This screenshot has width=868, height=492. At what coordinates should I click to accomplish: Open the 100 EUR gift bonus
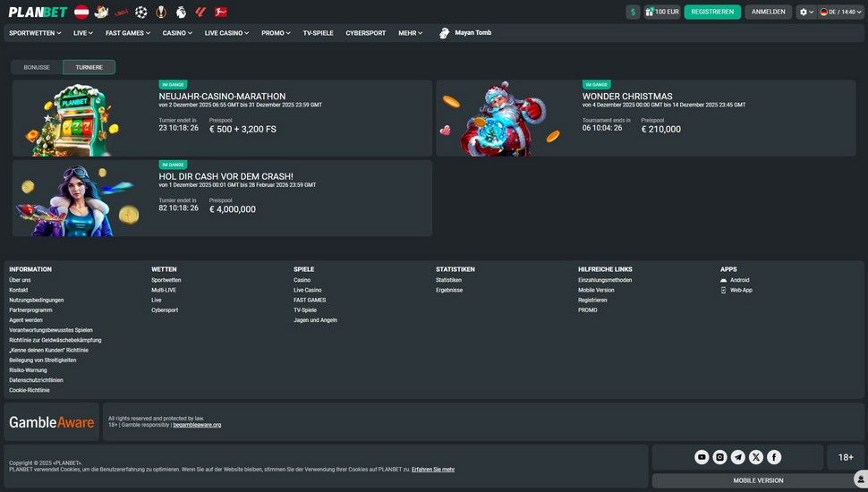coord(661,12)
